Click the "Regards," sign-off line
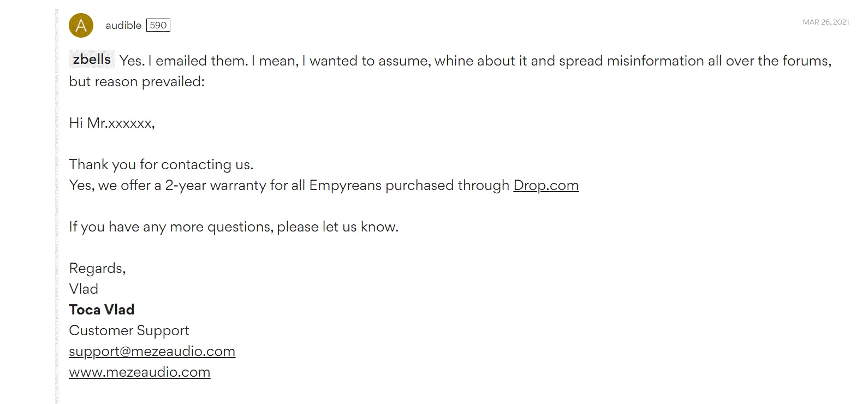 point(97,269)
